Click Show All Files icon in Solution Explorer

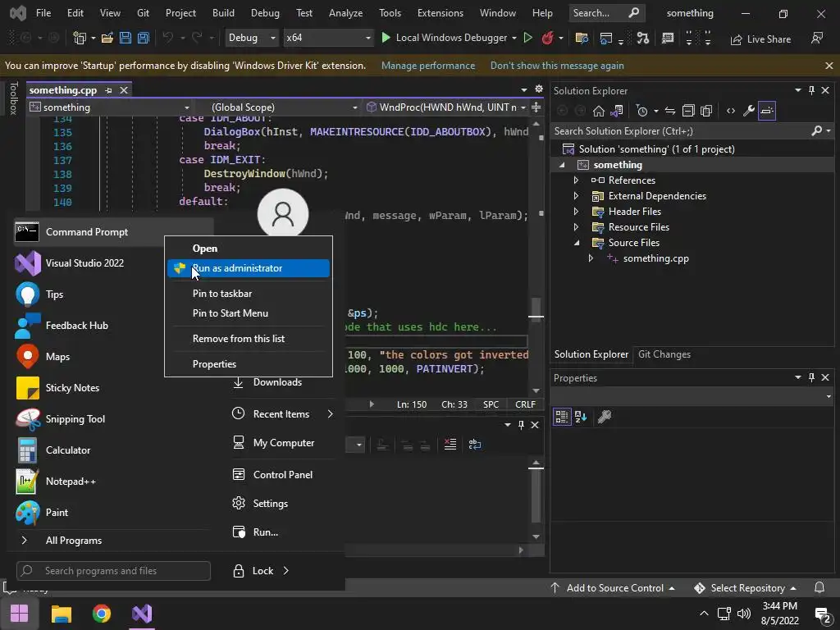tap(706, 111)
